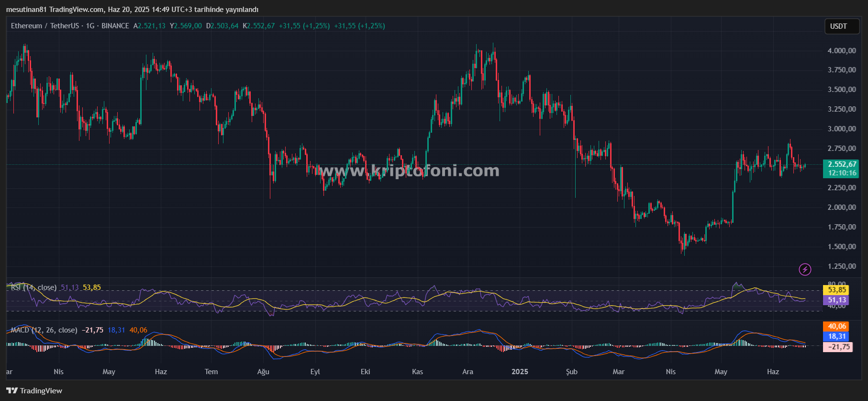Click the 2025 label on time axis
This screenshot has width=868, height=401.
point(520,372)
